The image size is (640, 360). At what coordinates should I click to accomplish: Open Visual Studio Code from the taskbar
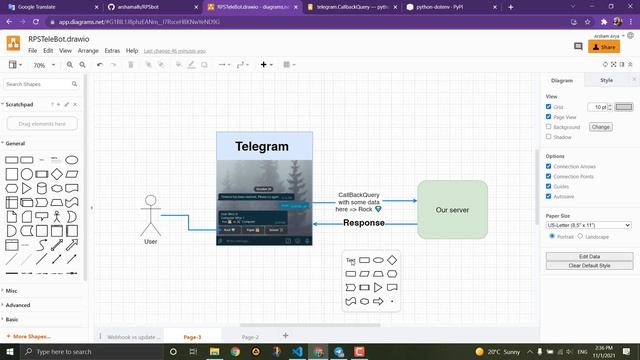pos(298,351)
